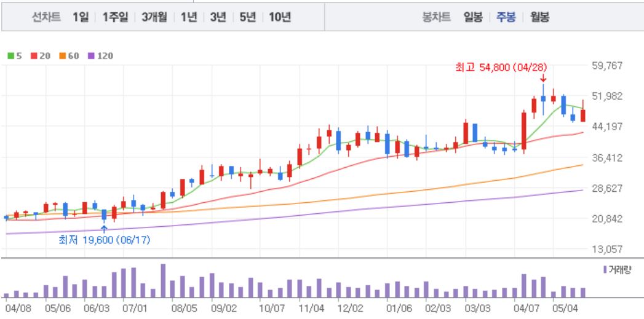Image resolution: width=644 pixels, height=319 pixels.
Task: Click the blue candle above the 최저 arrow
Action: [x=104, y=215]
